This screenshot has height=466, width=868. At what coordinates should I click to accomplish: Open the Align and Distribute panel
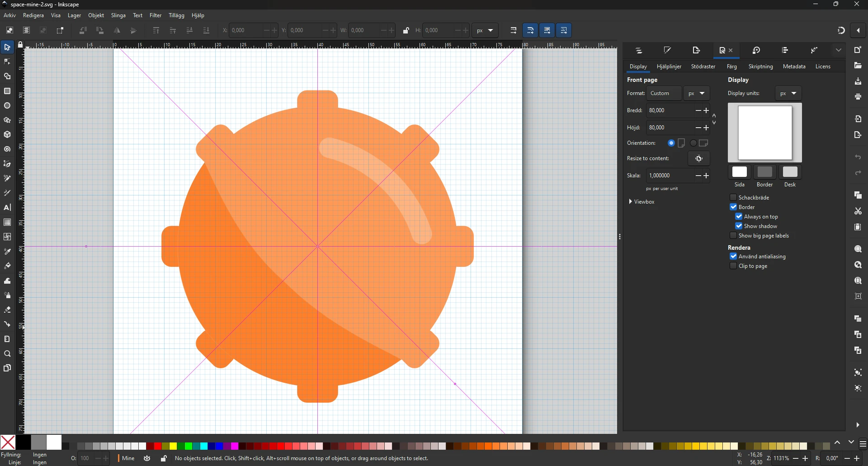(x=785, y=50)
